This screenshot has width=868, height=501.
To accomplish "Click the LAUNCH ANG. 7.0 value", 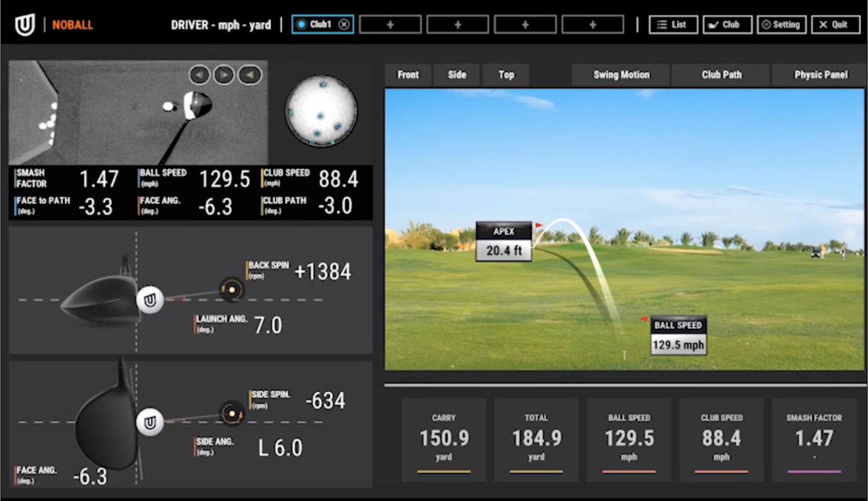I will pos(268,326).
